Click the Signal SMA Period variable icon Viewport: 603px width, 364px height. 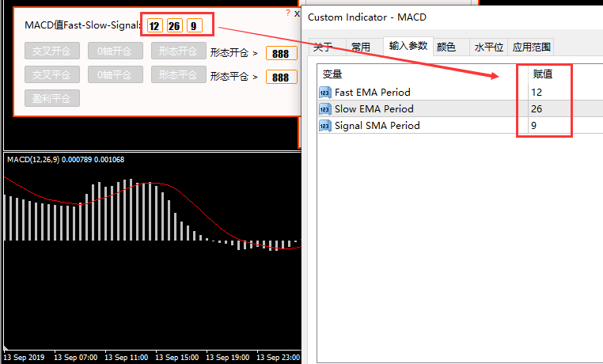point(325,126)
